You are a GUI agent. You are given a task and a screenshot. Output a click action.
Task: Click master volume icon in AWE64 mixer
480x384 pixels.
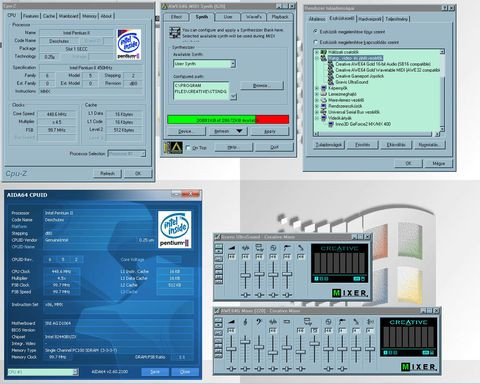(x=231, y=322)
